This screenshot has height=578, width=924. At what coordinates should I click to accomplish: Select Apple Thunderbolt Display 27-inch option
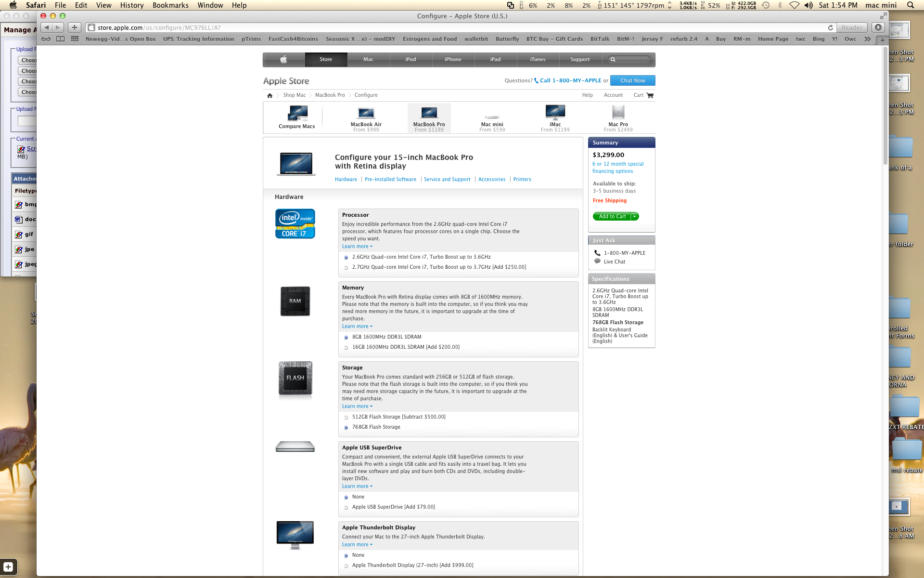[x=346, y=566]
